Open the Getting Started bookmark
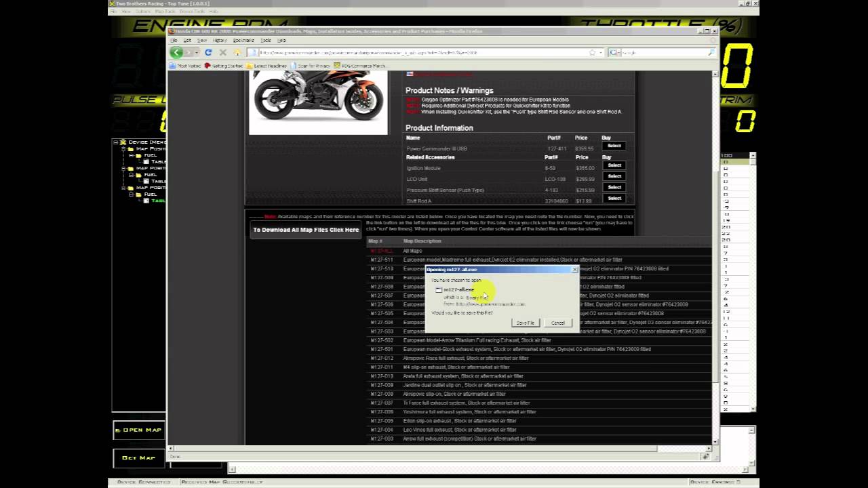Image resolution: width=868 pixels, height=488 pixels. [224, 66]
